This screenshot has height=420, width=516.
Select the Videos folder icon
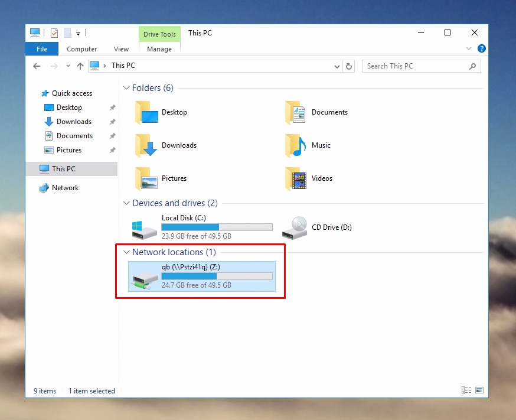pyautogui.click(x=296, y=178)
